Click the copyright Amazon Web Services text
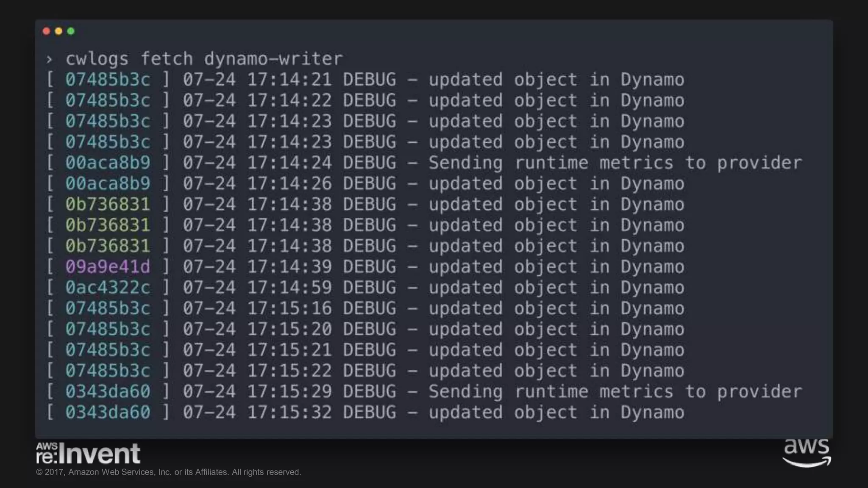Viewport: 868px width, 488px height. (x=169, y=472)
